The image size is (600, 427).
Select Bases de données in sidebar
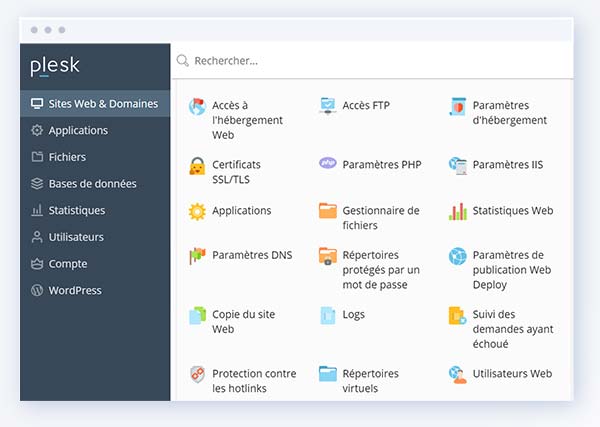(92, 184)
